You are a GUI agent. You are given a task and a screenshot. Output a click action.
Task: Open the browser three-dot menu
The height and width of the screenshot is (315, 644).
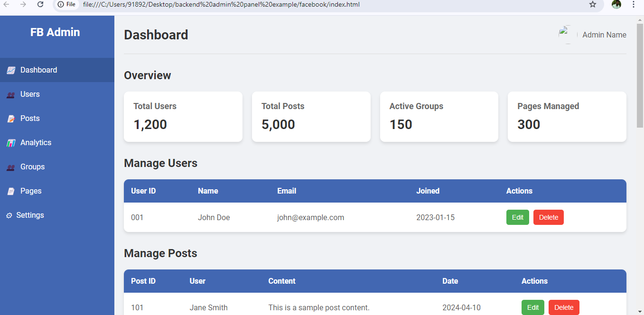point(634,4)
